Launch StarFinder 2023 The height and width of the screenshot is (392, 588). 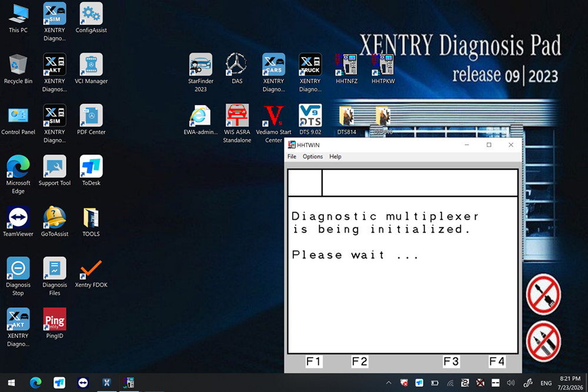[x=201, y=73]
